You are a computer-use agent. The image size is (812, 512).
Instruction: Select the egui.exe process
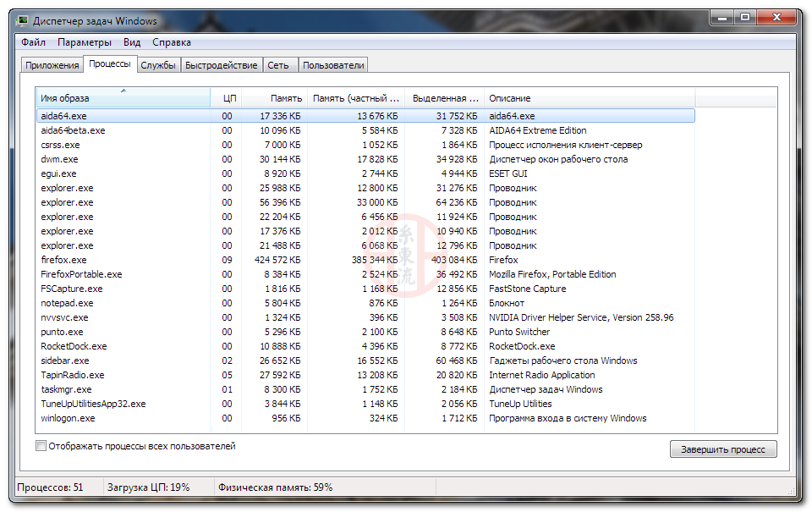(x=365, y=173)
